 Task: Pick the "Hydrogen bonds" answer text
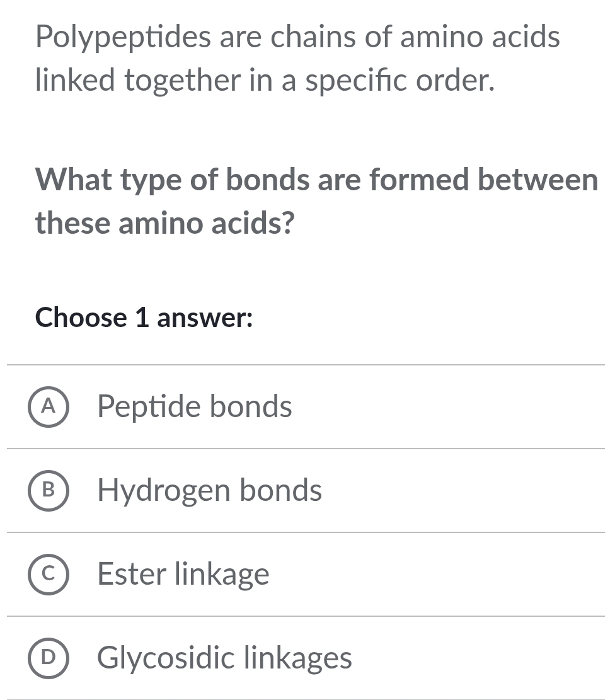[209, 490]
